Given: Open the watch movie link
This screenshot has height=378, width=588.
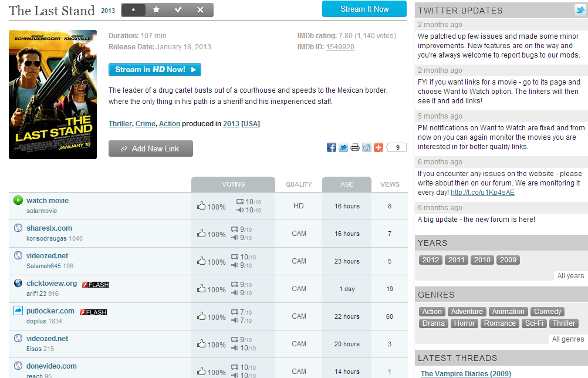Looking at the screenshot, I should pos(48,201).
